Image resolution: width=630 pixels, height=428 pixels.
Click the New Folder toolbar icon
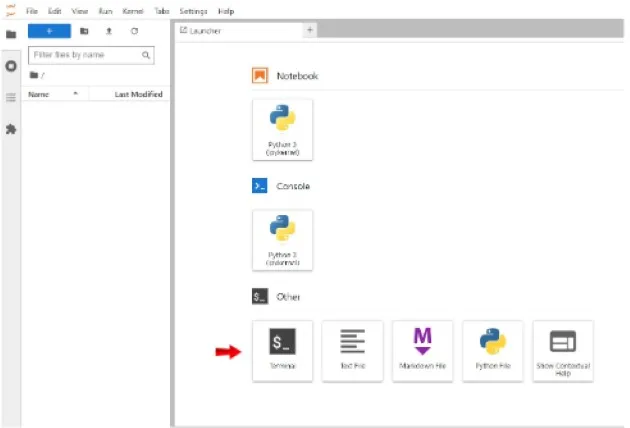click(x=84, y=31)
